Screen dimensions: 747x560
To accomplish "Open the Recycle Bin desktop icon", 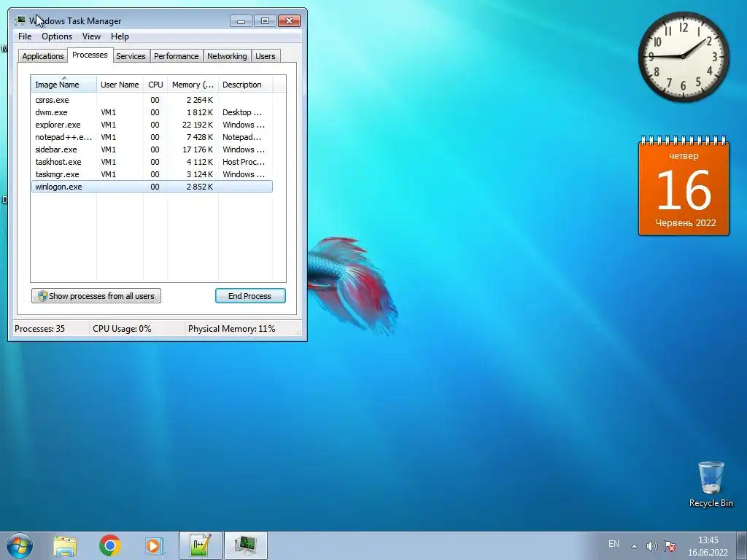I will click(711, 484).
